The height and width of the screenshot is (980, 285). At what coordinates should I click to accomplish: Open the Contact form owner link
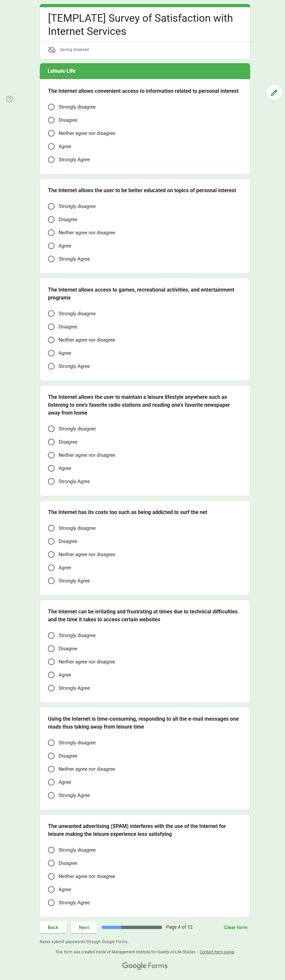[217, 952]
